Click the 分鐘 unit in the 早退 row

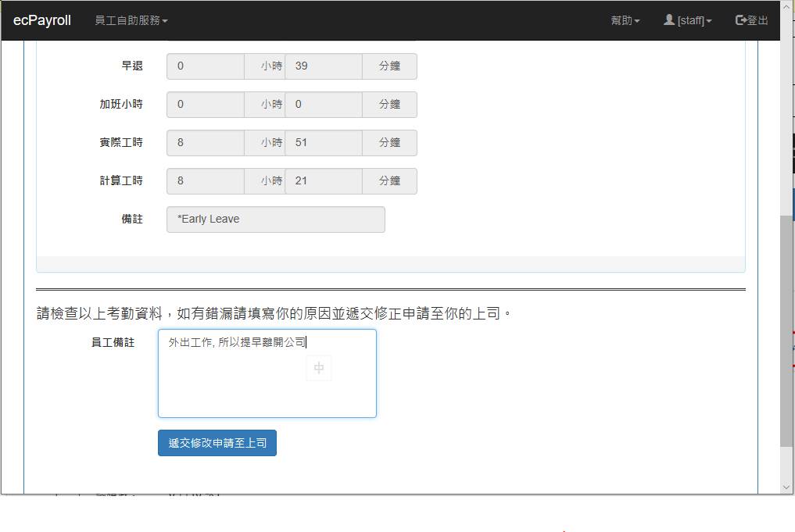[x=390, y=66]
